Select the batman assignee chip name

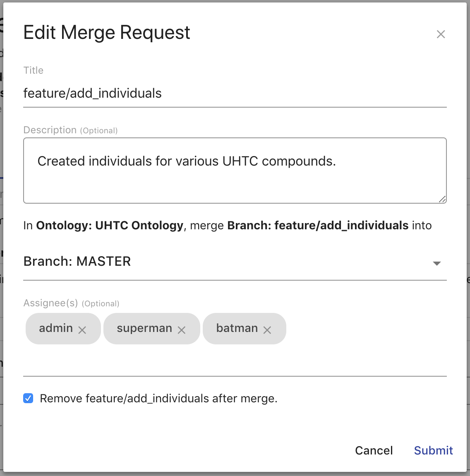pyautogui.click(x=237, y=328)
